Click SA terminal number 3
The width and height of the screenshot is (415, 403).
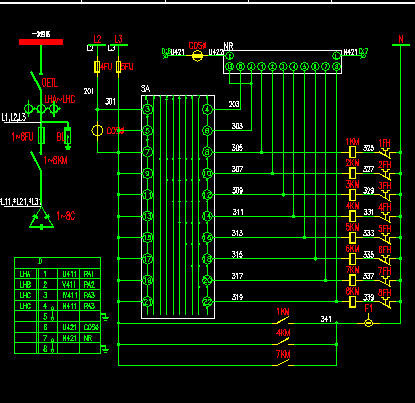(148, 109)
